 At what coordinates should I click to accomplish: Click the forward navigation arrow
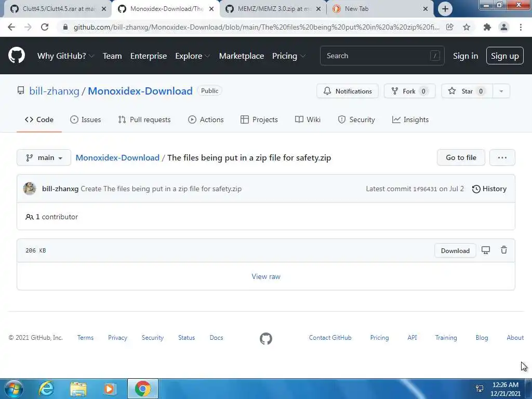click(28, 27)
